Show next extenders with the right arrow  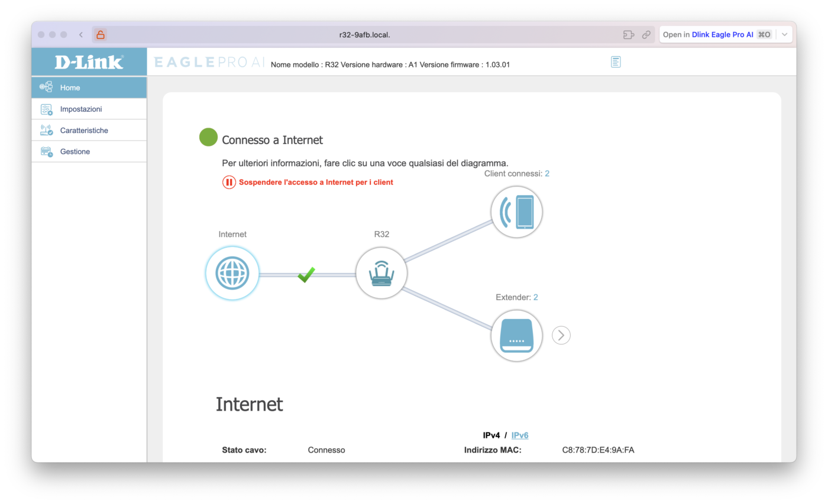point(561,336)
